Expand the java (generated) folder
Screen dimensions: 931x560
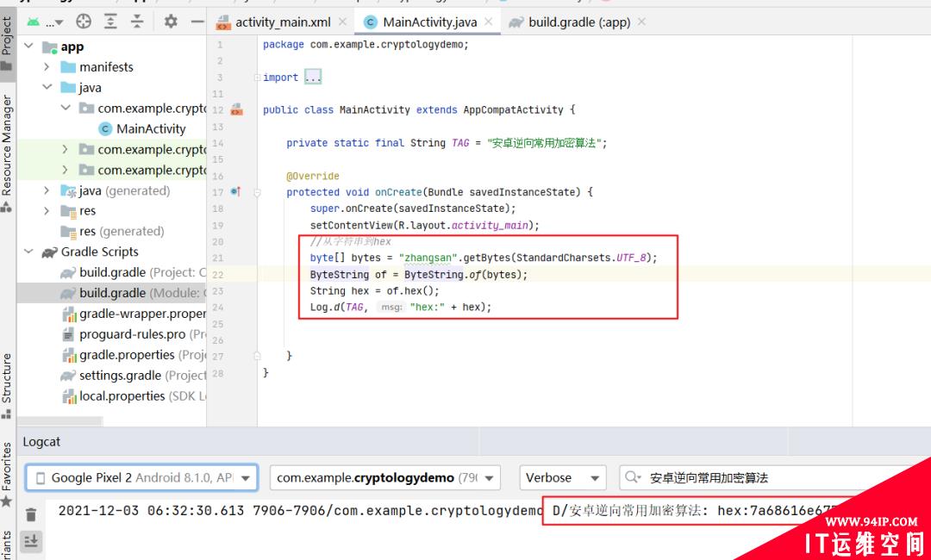tap(47, 190)
